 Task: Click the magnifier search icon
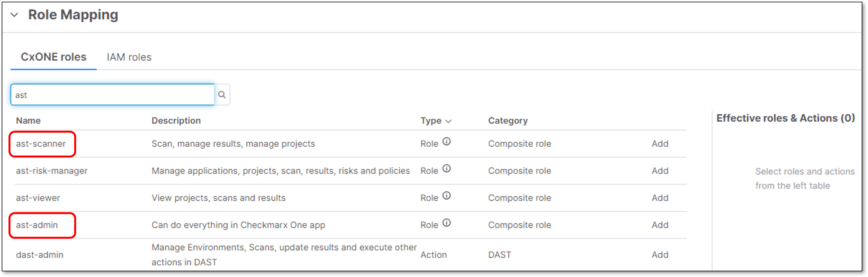click(222, 95)
